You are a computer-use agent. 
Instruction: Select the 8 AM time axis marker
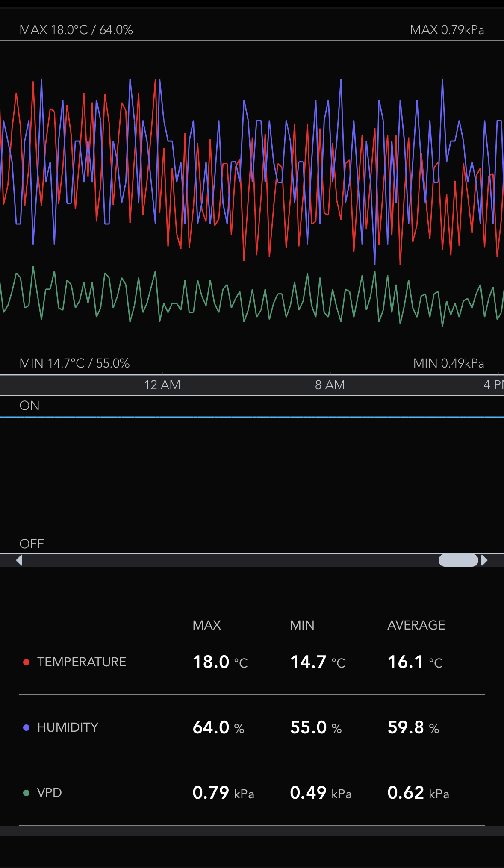(330, 385)
